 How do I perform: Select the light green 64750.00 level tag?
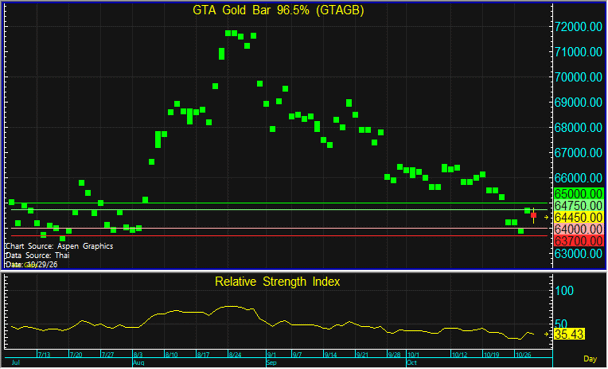pyautogui.click(x=579, y=205)
